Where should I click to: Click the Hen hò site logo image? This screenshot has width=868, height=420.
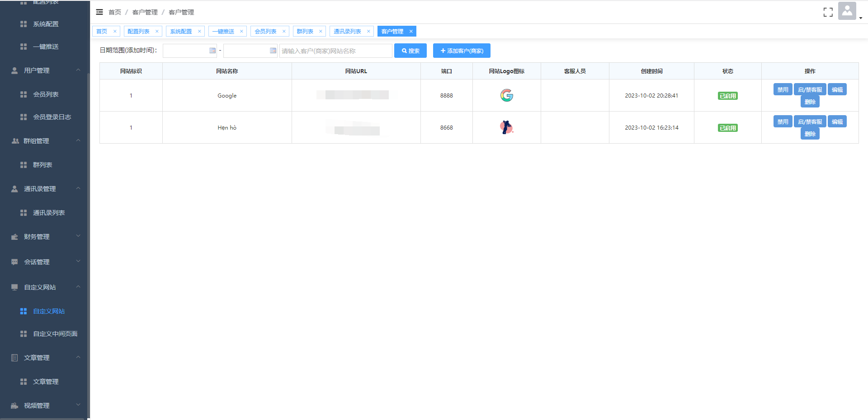pos(506,127)
